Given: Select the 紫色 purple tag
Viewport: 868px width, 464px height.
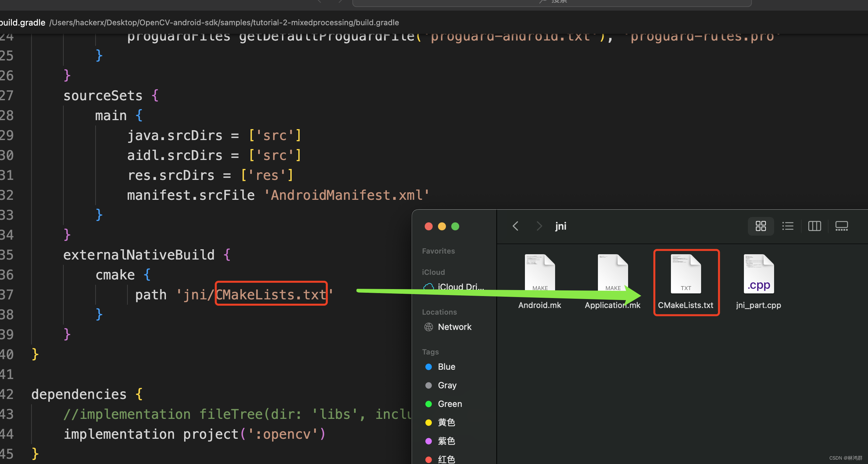Looking at the screenshot, I should coord(446,441).
